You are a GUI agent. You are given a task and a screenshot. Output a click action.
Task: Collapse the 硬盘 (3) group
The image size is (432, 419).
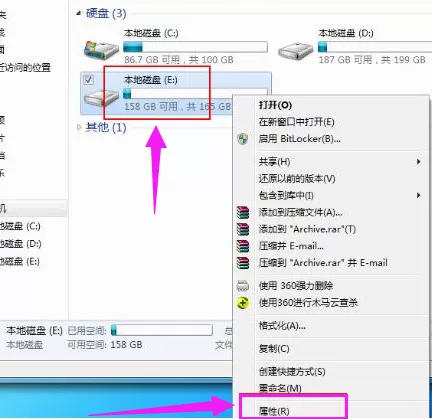[79, 13]
